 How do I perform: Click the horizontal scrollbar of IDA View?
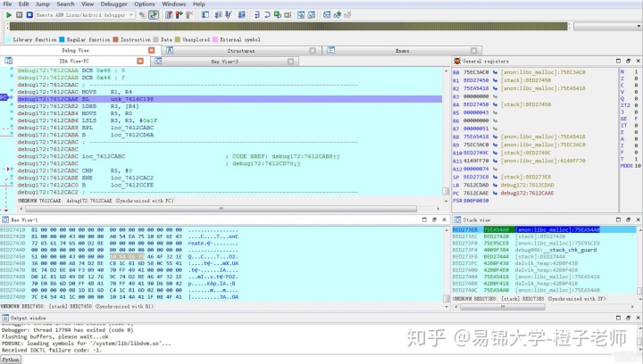click(221, 209)
